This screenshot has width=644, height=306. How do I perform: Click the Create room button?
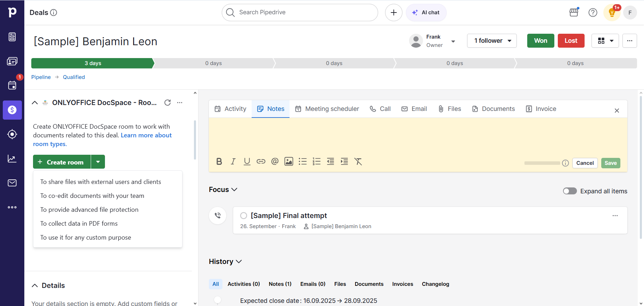tap(62, 162)
